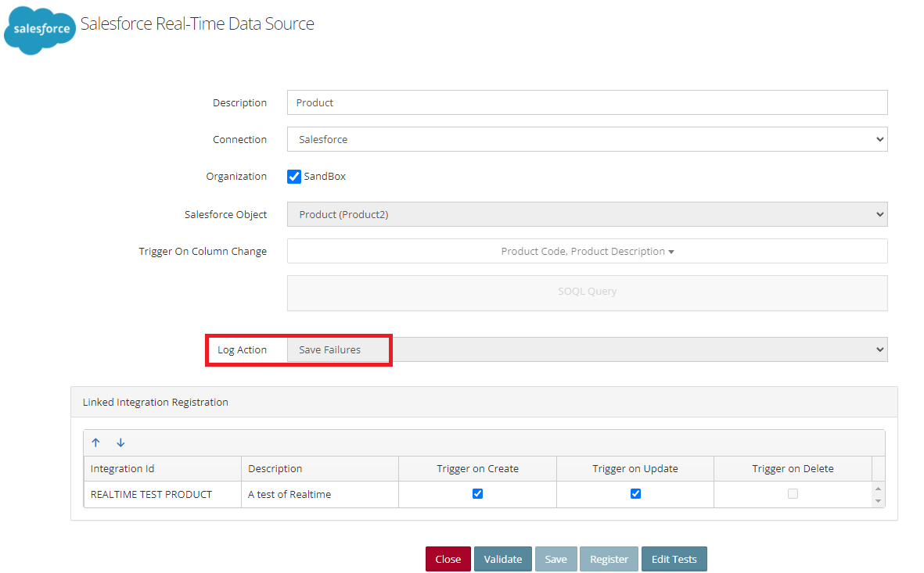The height and width of the screenshot is (573, 924).
Task: Click the Linked Integration Registration panel header
Action: (484, 403)
